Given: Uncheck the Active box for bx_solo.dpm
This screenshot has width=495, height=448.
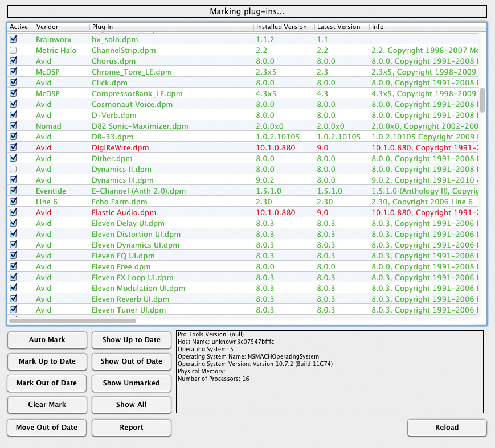Looking at the screenshot, I should tap(13, 39).
